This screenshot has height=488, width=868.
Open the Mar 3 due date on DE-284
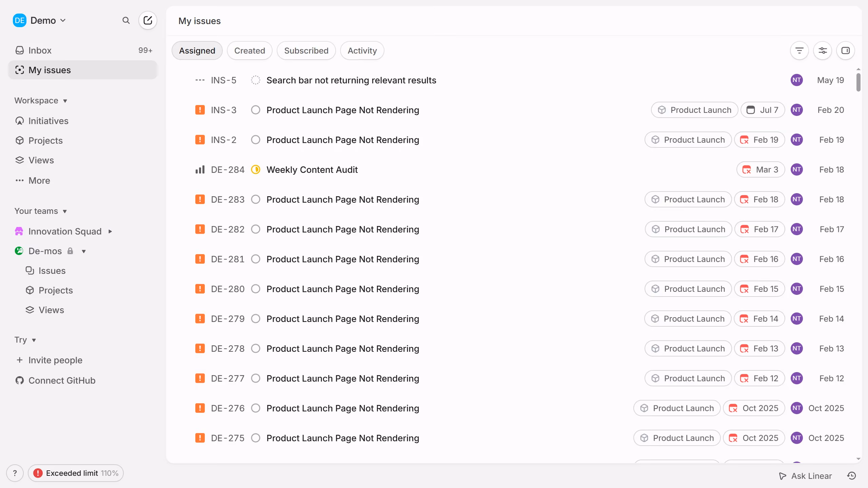[761, 169]
